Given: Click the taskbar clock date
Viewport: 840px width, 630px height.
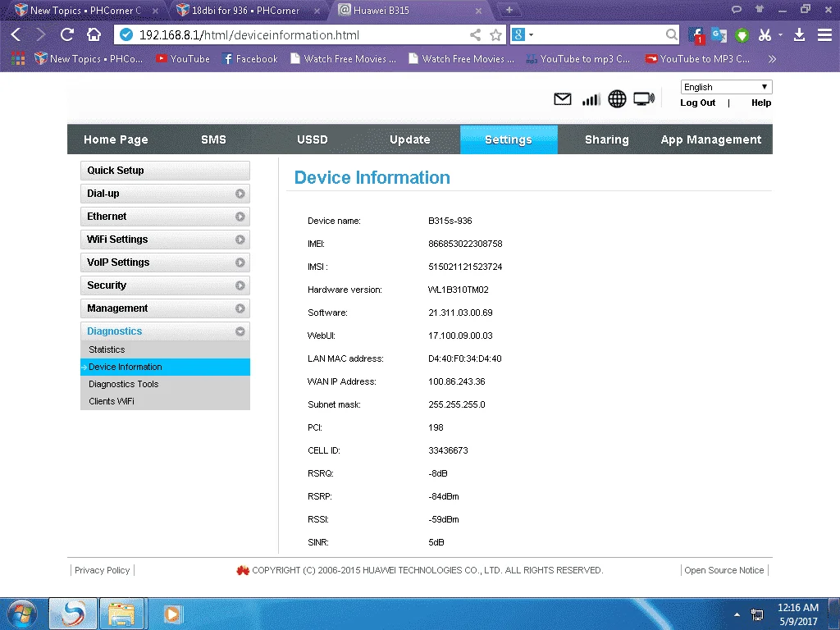Looking at the screenshot, I should click(x=798, y=614).
